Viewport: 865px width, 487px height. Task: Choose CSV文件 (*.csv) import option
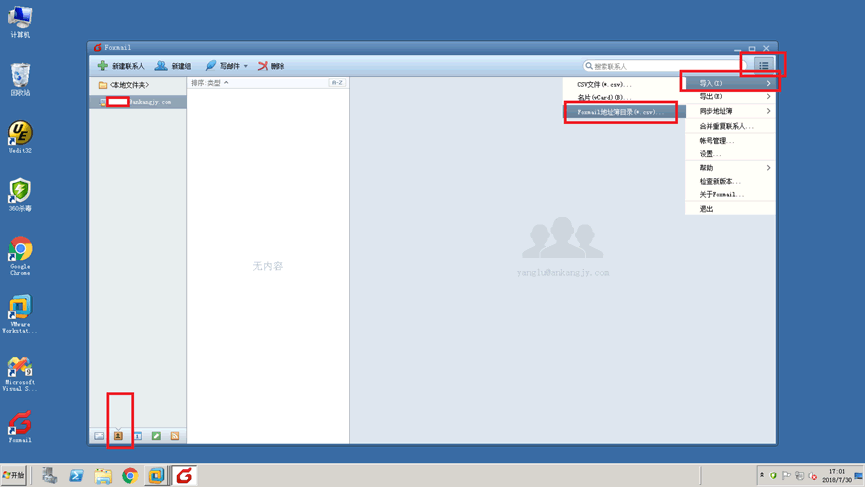(604, 84)
